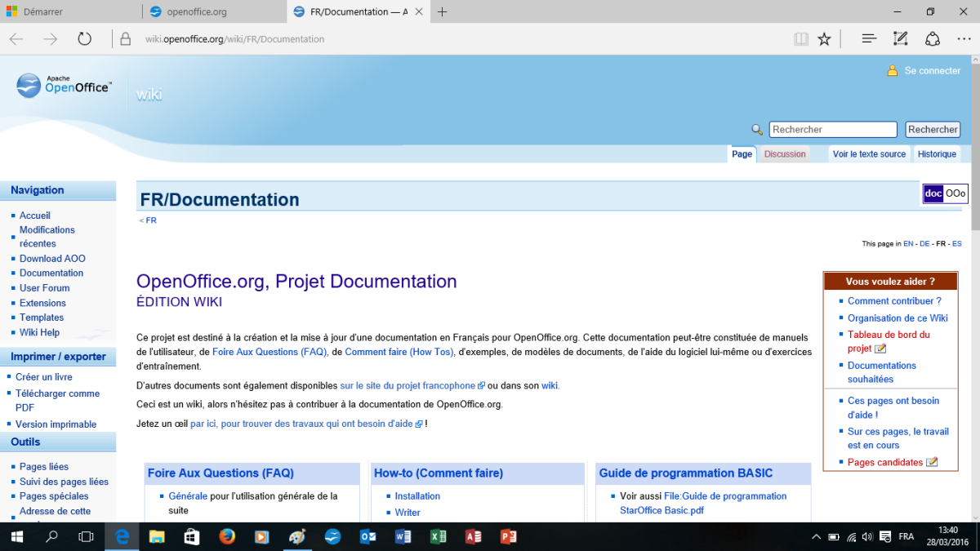Viewport: 980px width, 551px height.
Task: Click the user icon next to Se connecter
Action: click(893, 71)
